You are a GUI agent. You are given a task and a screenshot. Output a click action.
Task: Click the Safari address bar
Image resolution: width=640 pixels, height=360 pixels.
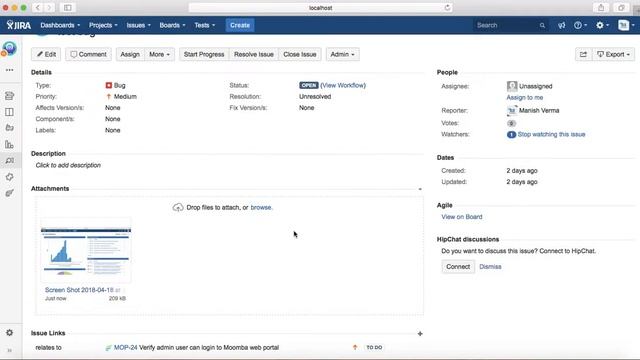pyautogui.click(x=320, y=8)
